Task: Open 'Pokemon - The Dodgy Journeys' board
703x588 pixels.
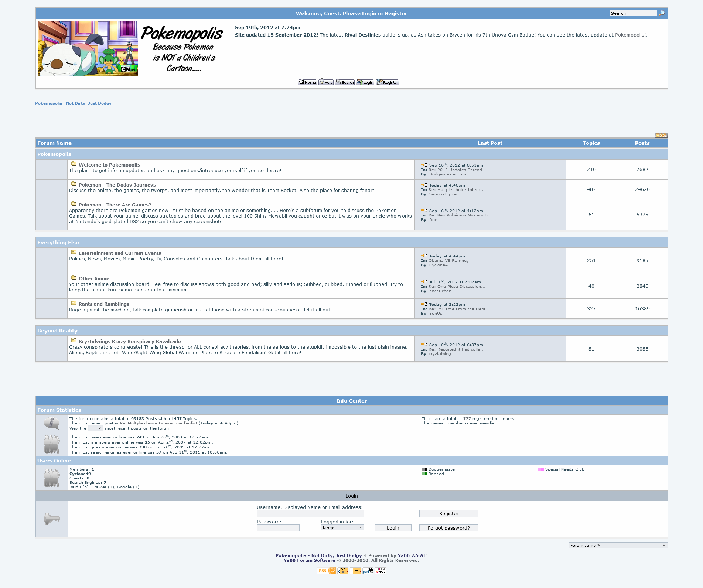Action: (x=117, y=185)
